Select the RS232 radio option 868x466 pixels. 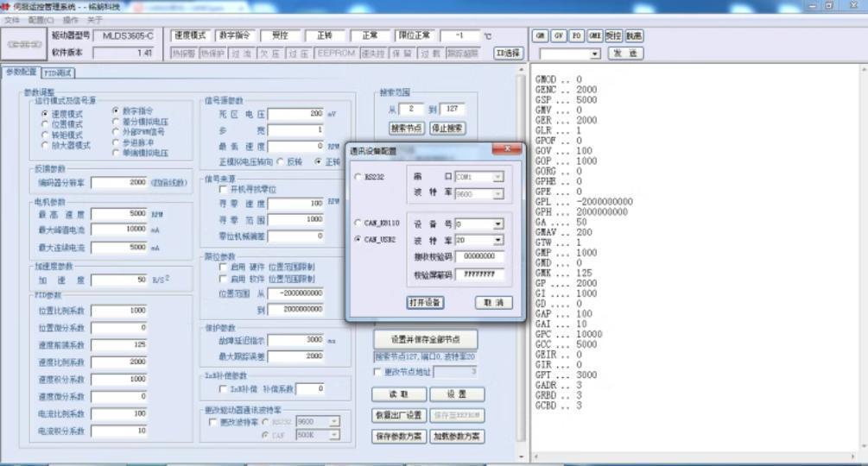coord(359,177)
